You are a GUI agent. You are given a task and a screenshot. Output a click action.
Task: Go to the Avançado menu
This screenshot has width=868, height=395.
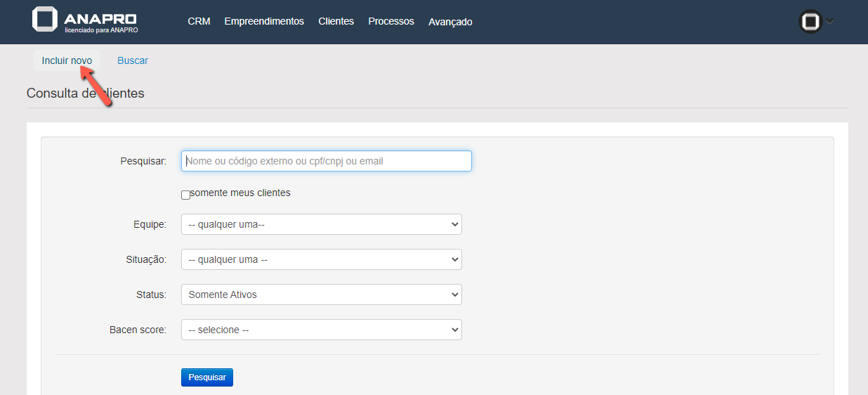point(450,22)
